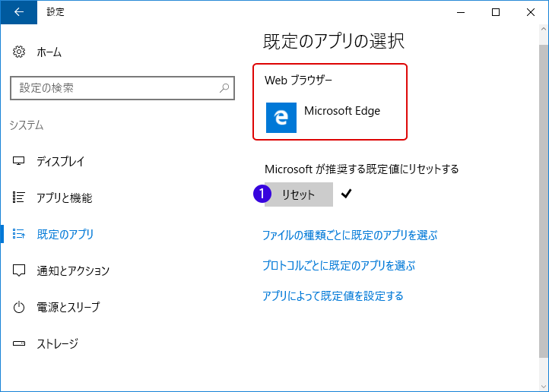Minimize the 設定 window

461,12
